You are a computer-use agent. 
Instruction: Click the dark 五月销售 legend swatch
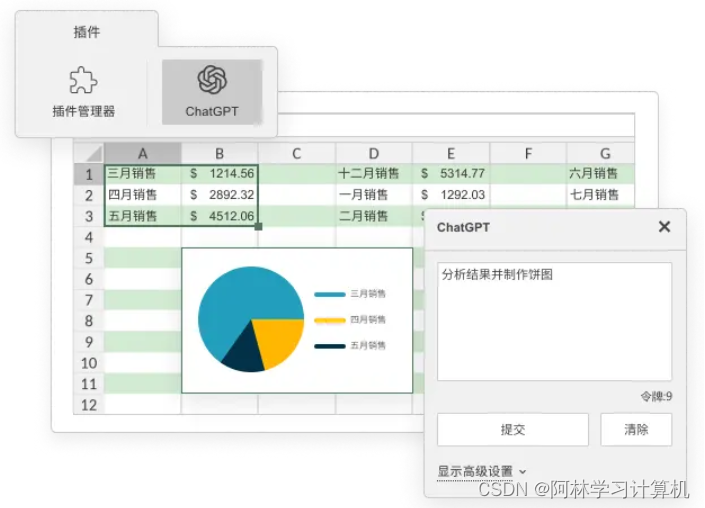pos(330,346)
